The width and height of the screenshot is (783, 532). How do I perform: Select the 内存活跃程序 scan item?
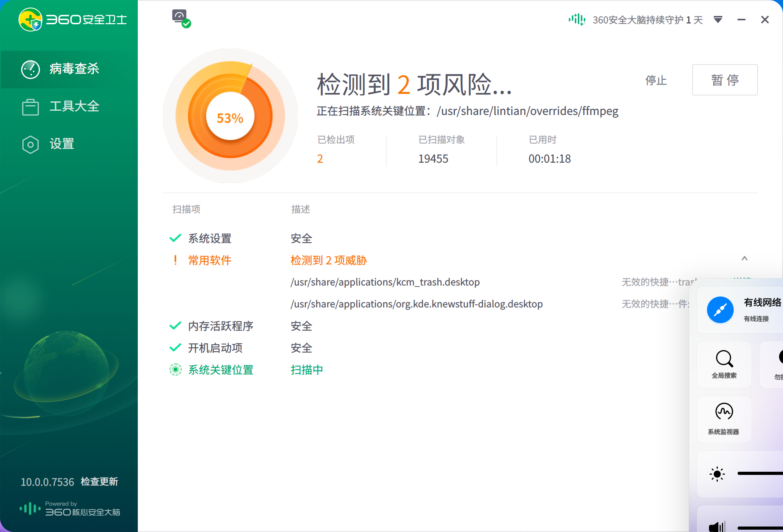point(221,326)
